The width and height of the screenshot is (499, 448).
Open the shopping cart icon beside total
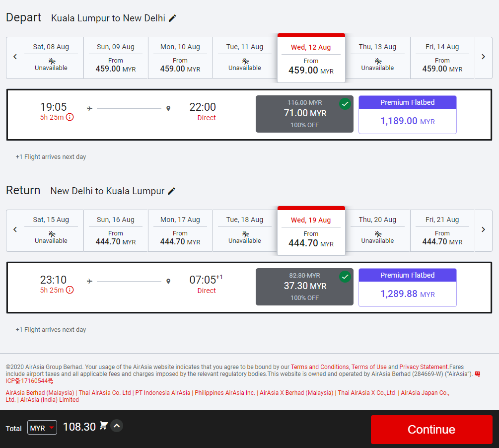pos(104,426)
